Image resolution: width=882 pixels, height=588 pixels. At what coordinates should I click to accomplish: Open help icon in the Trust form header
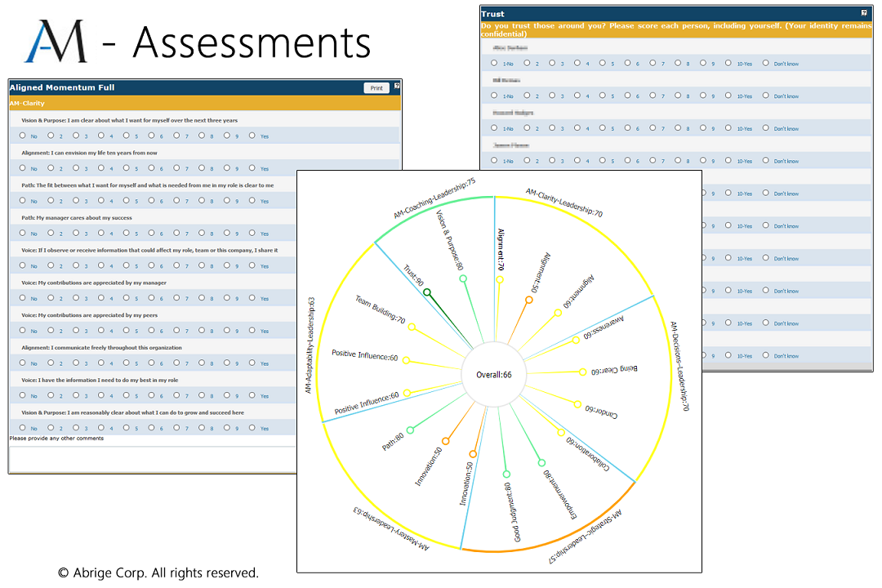864,12
